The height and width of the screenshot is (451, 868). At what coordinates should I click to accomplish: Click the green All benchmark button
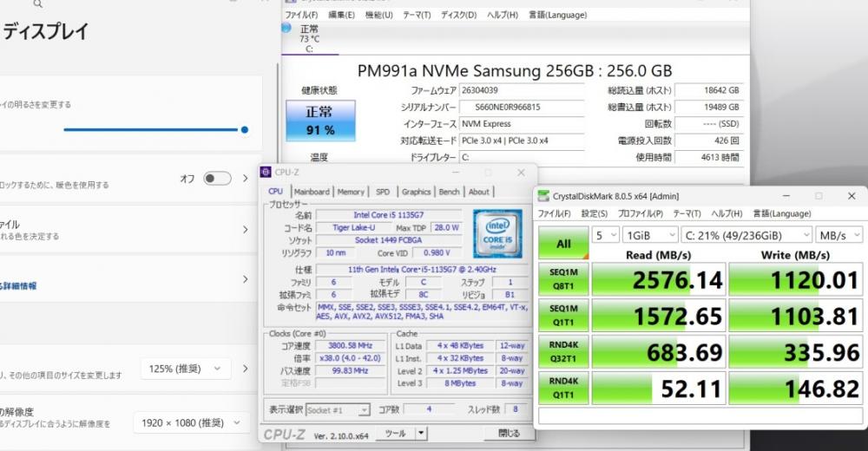[563, 244]
